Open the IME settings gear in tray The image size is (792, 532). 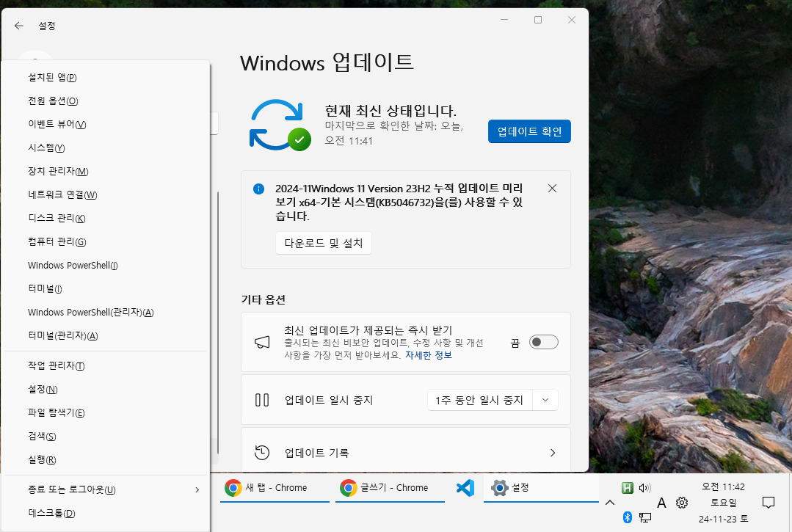[682, 502]
